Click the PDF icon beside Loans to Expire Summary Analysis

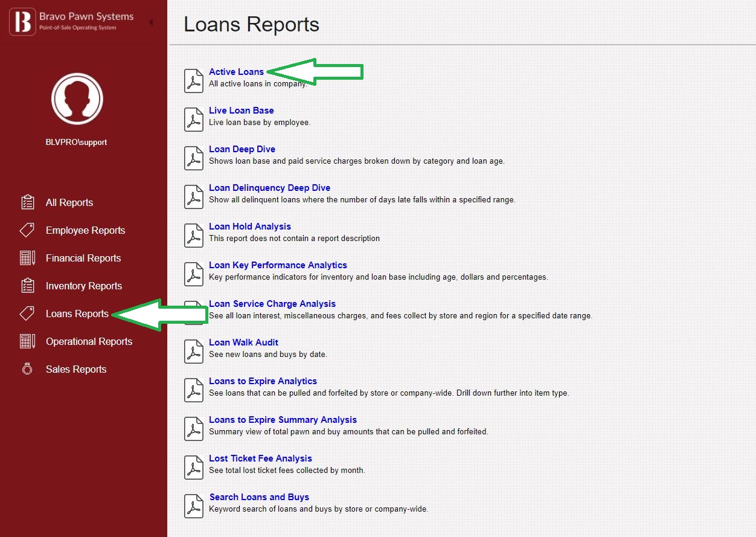click(194, 429)
